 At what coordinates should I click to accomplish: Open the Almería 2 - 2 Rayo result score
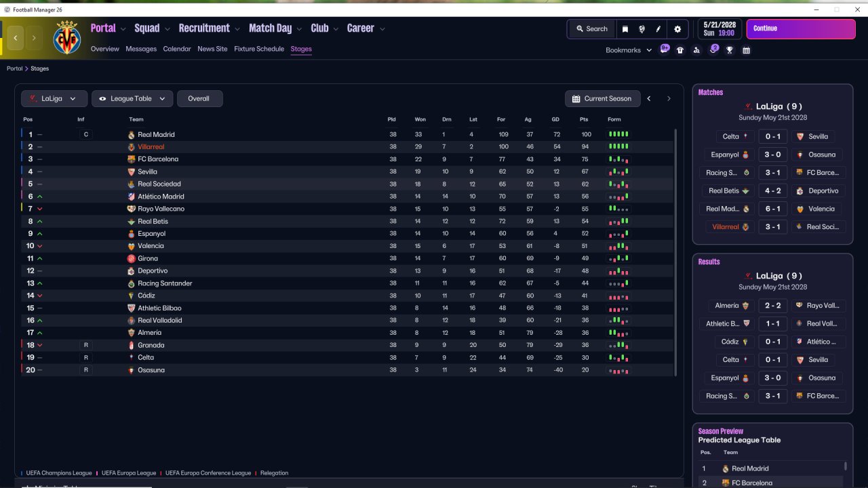pyautogui.click(x=772, y=306)
